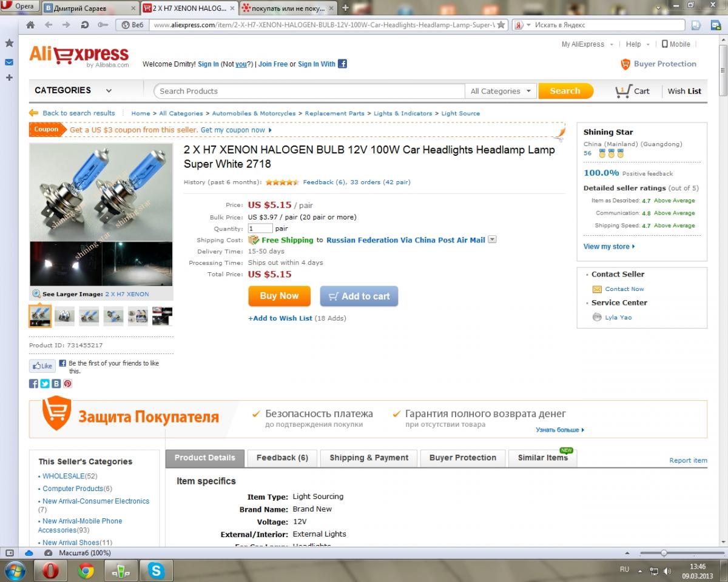
Task: Expand the shipping method dropdown arrow
Action: (492, 239)
